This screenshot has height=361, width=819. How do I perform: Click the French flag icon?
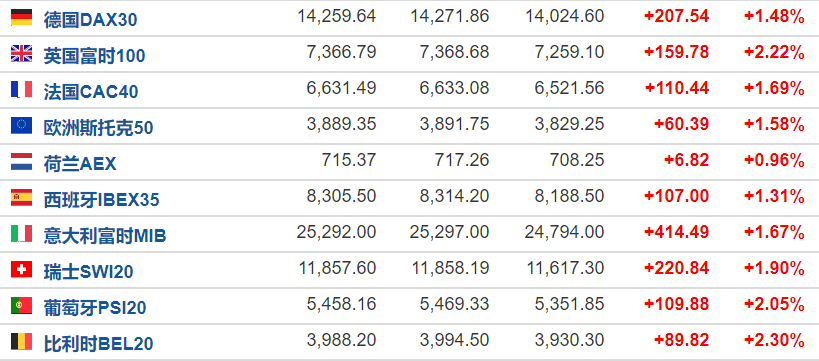click(21, 89)
